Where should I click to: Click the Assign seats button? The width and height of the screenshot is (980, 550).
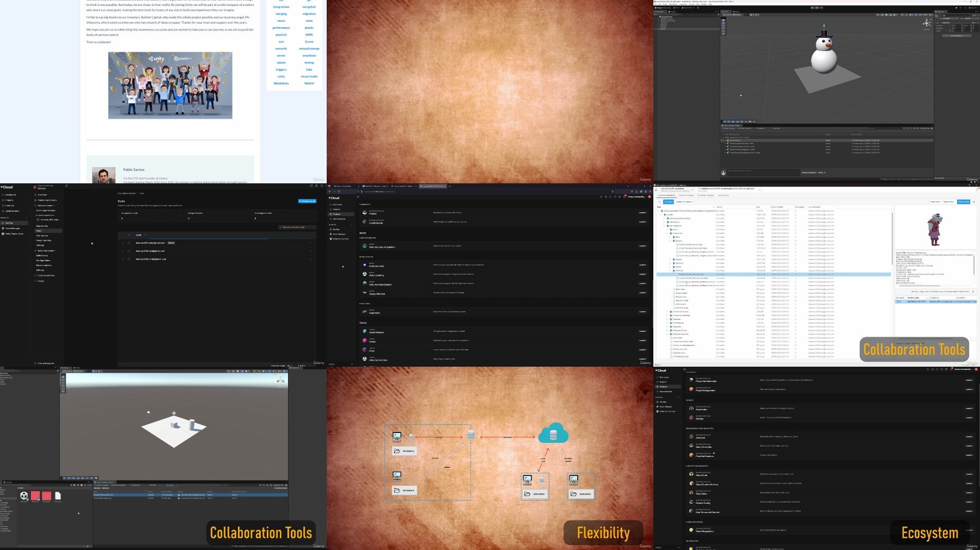[308, 201]
